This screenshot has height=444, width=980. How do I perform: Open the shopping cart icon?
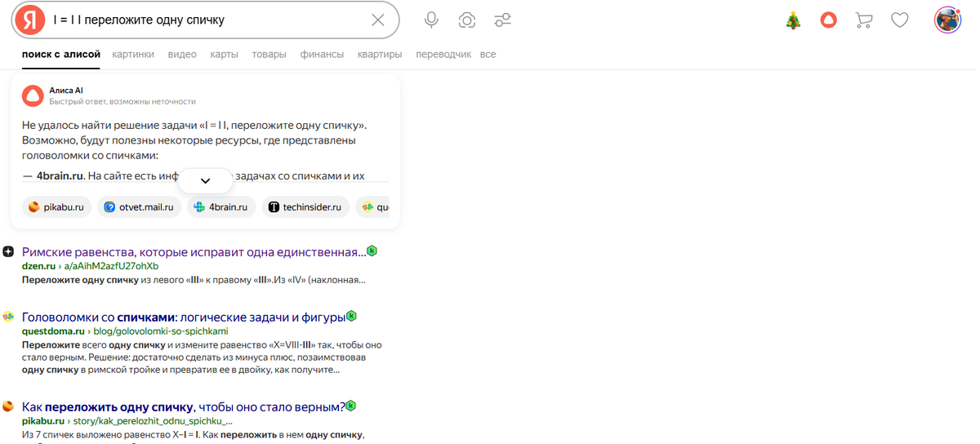[863, 20]
